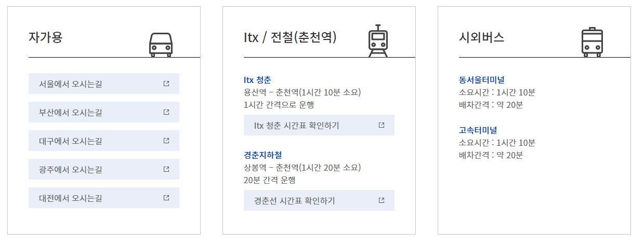Open 대구에서 오시는길 directions

coord(104,141)
